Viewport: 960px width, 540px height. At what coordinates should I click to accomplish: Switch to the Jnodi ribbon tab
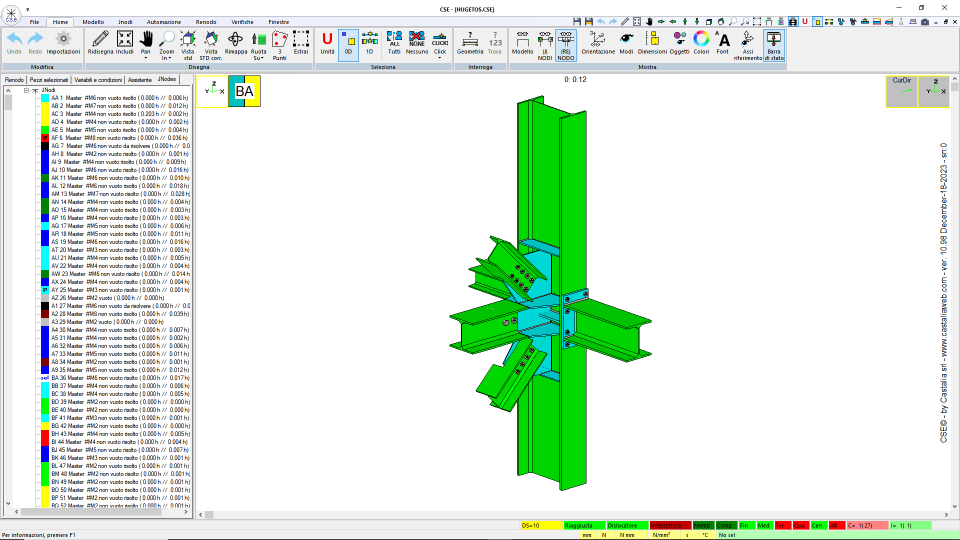click(125, 22)
